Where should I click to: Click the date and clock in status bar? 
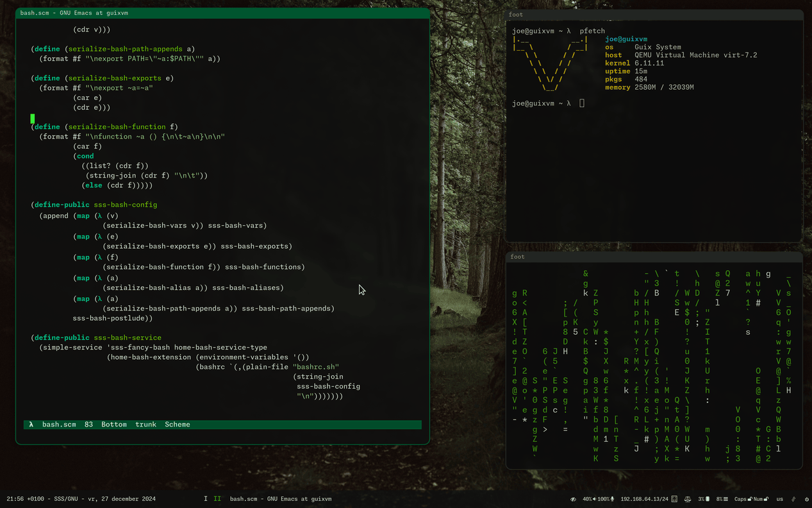point(81,499)
